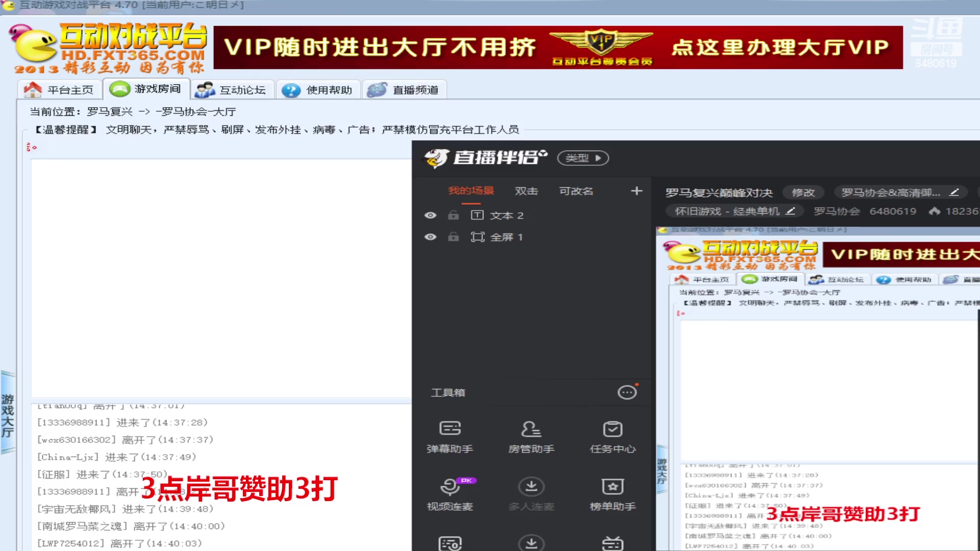
Task: Open the 弹幕助手 danmaku assistant tool
Action: [450, 437]
